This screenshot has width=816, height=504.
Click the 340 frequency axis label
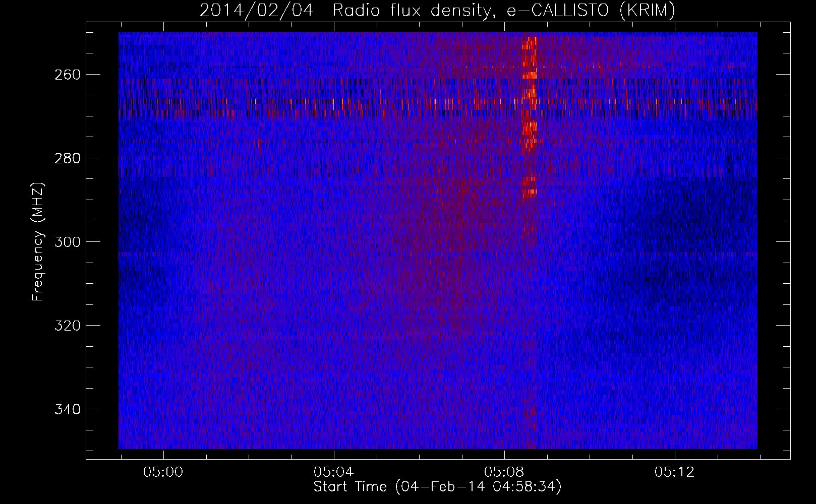(67, 409)
